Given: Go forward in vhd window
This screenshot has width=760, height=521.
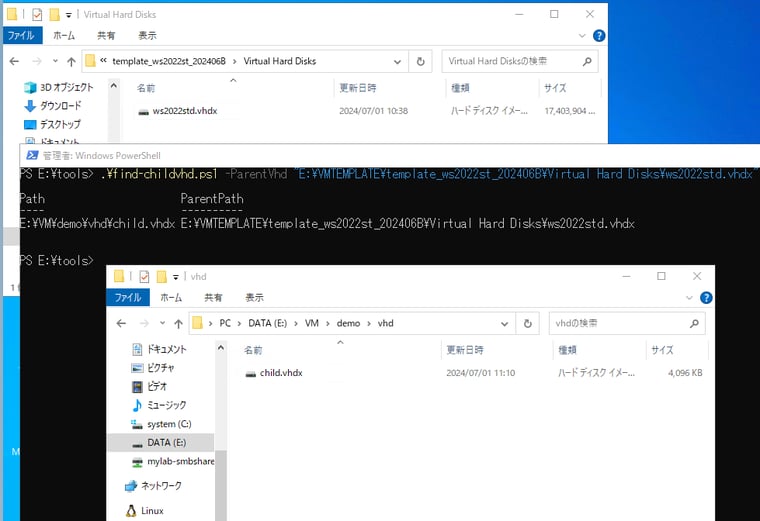Looking at the screenshot, I should pyautogui.click(x=144, y=323).
